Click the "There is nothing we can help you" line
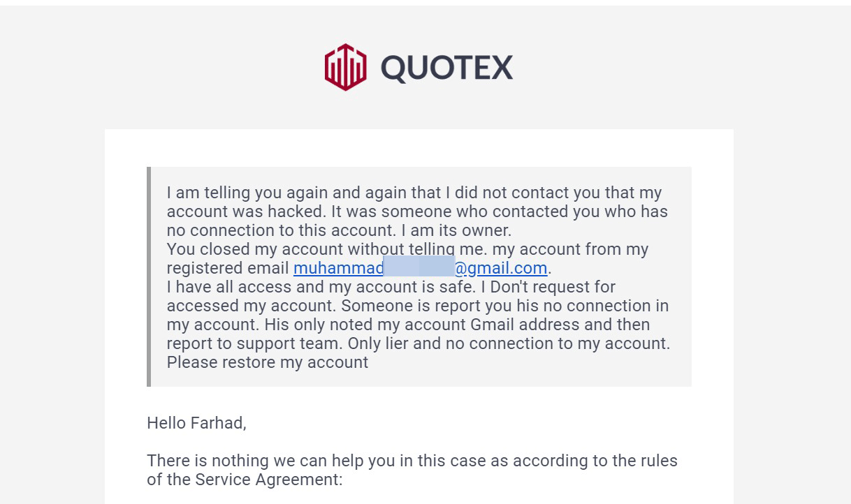Screen dimensions: 851x504 click(412, 461)
